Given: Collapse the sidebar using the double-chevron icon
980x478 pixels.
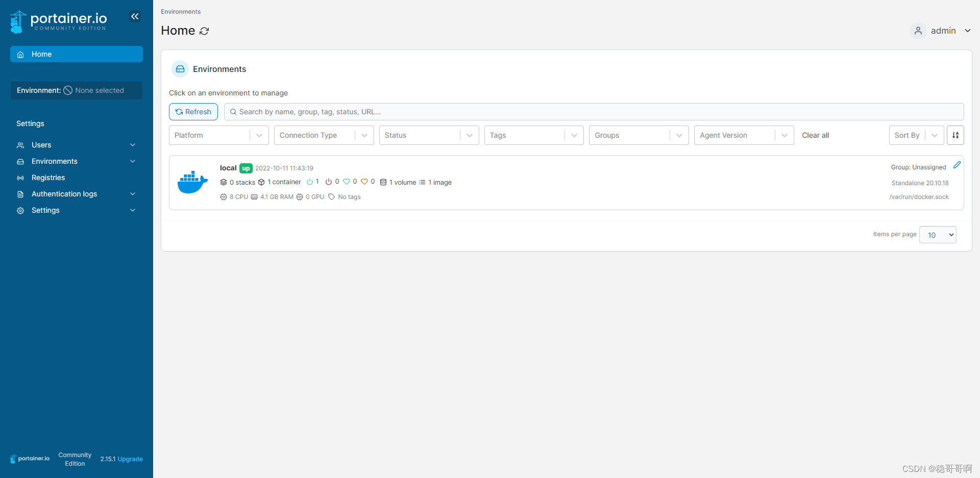Looking at the screenshot, I should pyautogui.click(x=135, y=16).
